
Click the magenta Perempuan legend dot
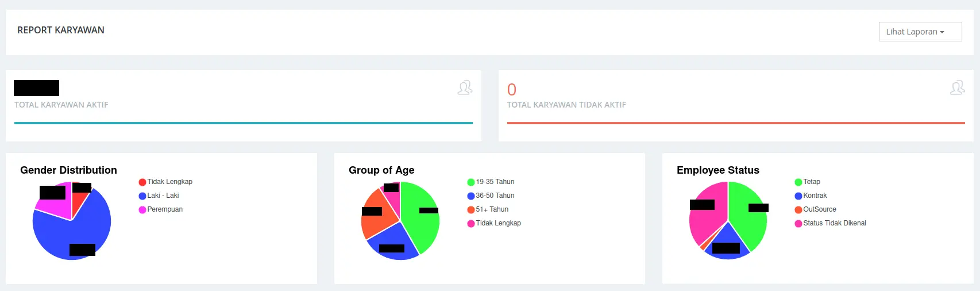142,210
